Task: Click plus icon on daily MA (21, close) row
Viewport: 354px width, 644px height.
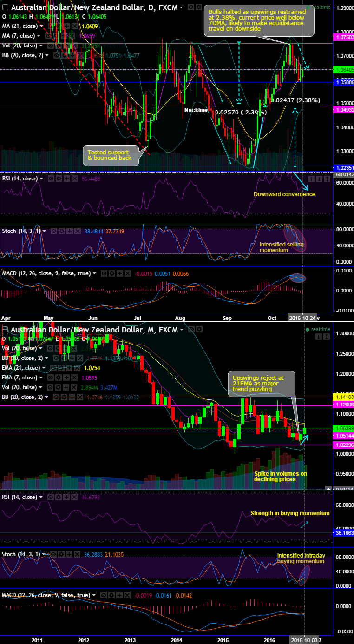Action: pyautogui.click(x=67, y=27)
